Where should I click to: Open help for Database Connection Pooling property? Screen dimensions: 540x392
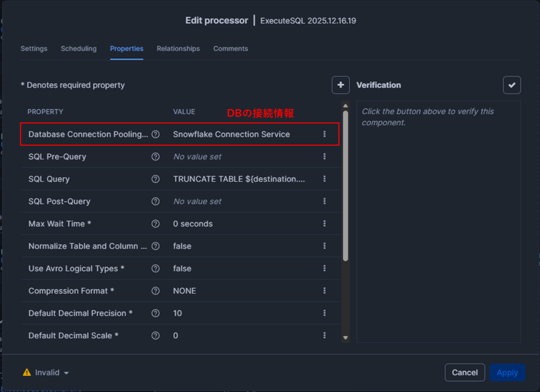point(156,134)
